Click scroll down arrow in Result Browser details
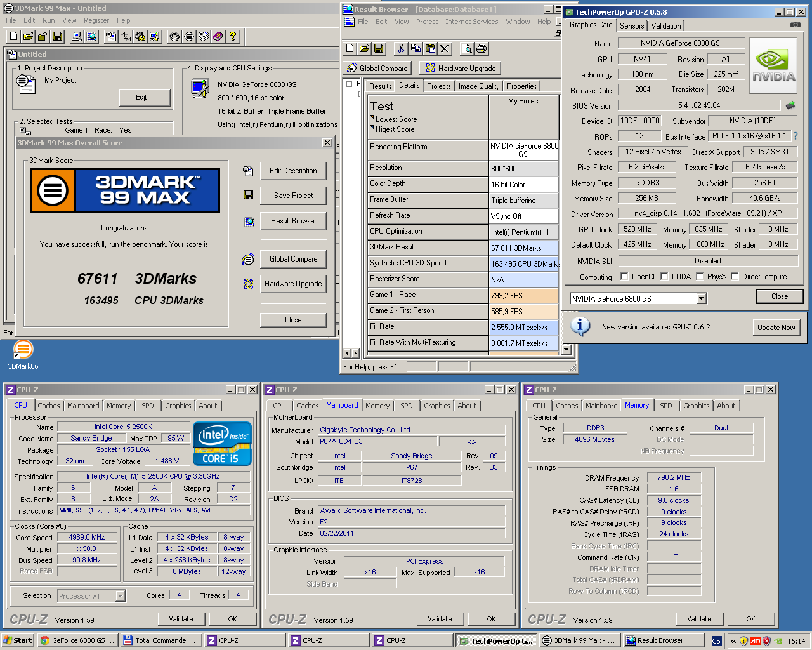The image size is (812, 650). tap(566, 349)
